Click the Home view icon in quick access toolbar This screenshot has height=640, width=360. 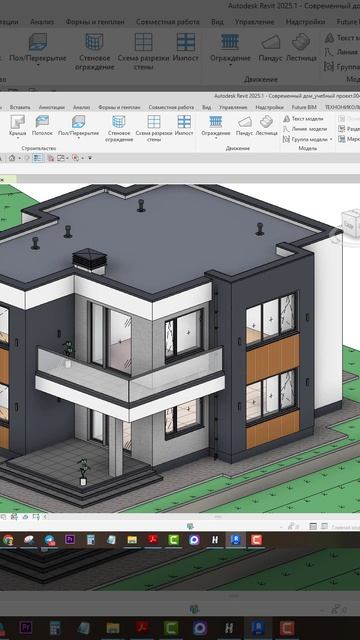(x=12, y=158)
